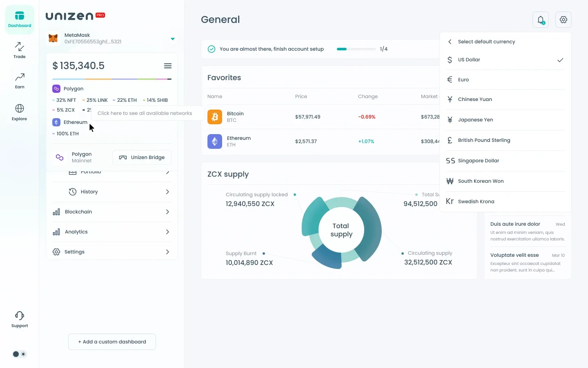
Task: Click the portfolio allocation color bar
Action: pyautogui.click(x=112, y=79)
